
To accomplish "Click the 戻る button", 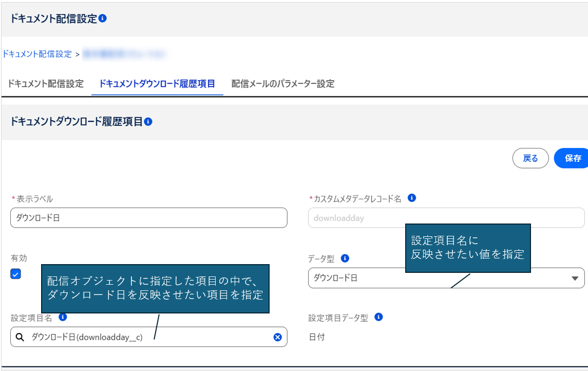I will click(530, 158).
